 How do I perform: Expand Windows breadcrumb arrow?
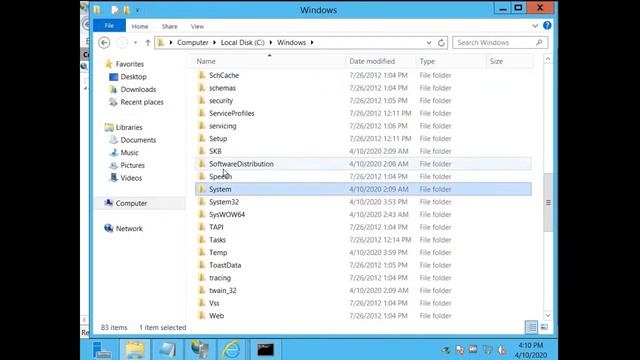coord(312,42)
